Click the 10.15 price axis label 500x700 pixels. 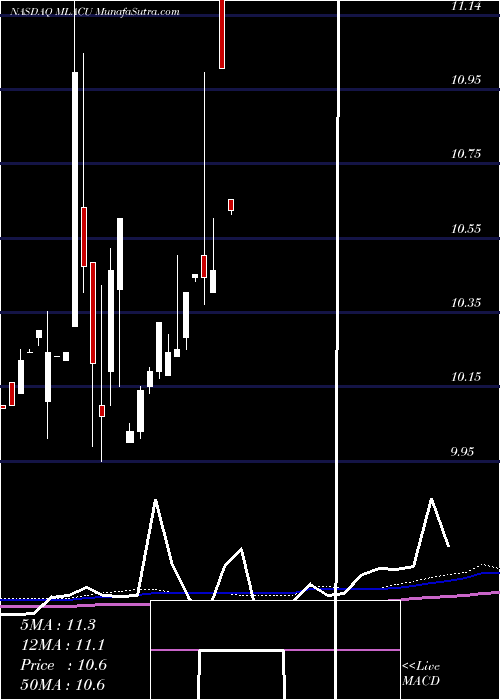(x=467, y=377)
